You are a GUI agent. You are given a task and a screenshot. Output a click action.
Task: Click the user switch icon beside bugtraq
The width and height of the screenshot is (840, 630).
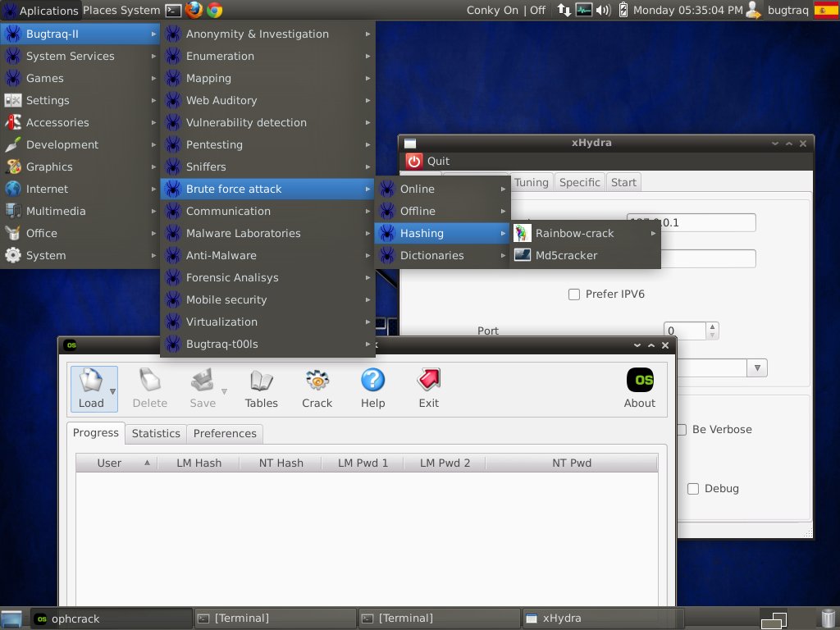pos(753,10)
